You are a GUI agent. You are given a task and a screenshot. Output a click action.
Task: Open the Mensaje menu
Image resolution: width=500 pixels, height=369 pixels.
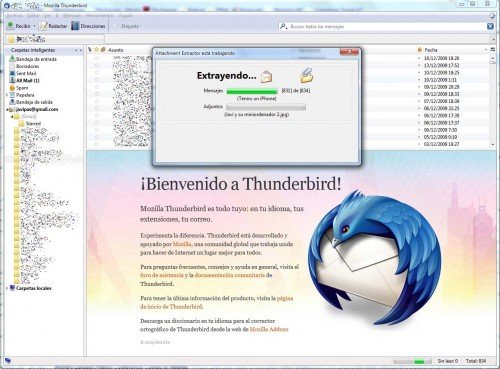tap(72, 16)
